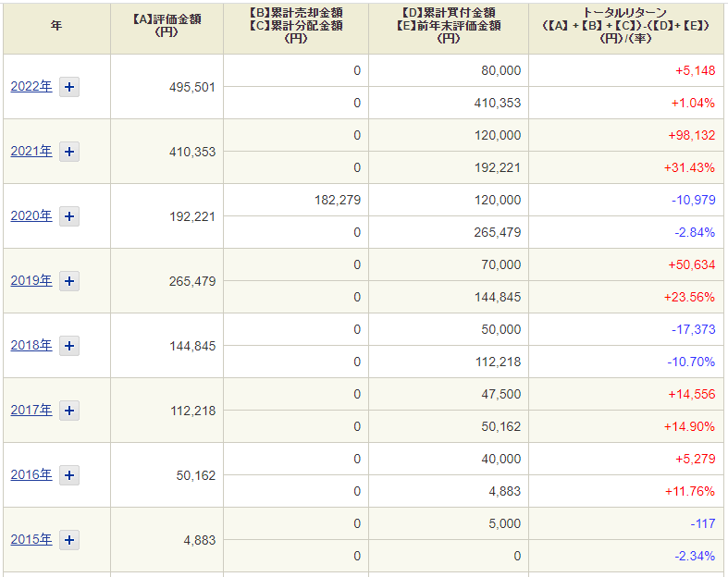Open the 2016年 year link
The height and width of the screenshot is (577, 728).
coord(31,475)
